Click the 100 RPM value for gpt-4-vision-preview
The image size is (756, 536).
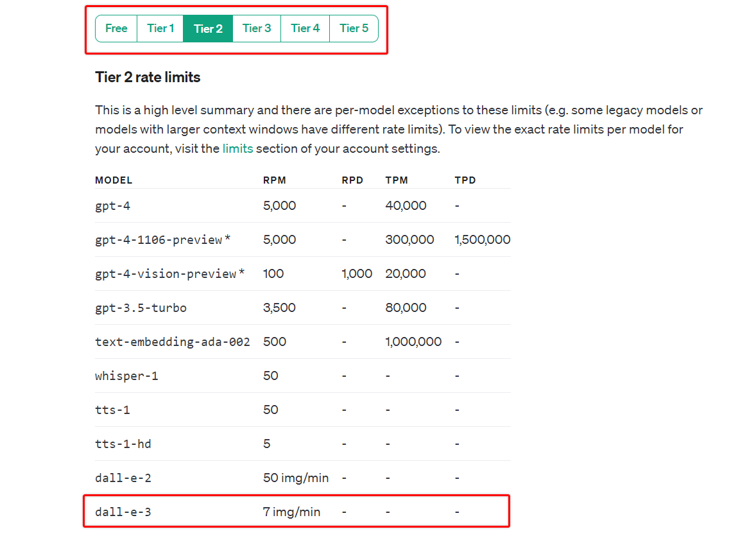pos(273,274)
